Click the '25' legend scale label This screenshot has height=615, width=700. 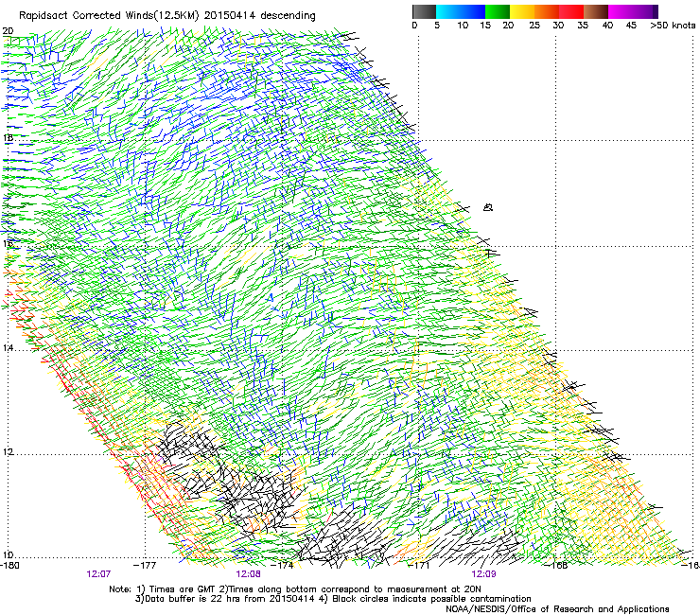click(534, 26)
